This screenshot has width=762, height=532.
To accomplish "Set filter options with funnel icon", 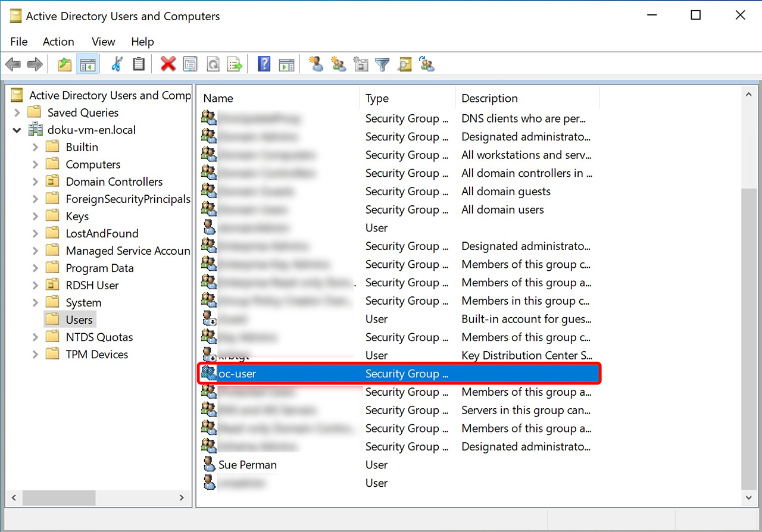I will pyautogui.click(x=382, y=64).
